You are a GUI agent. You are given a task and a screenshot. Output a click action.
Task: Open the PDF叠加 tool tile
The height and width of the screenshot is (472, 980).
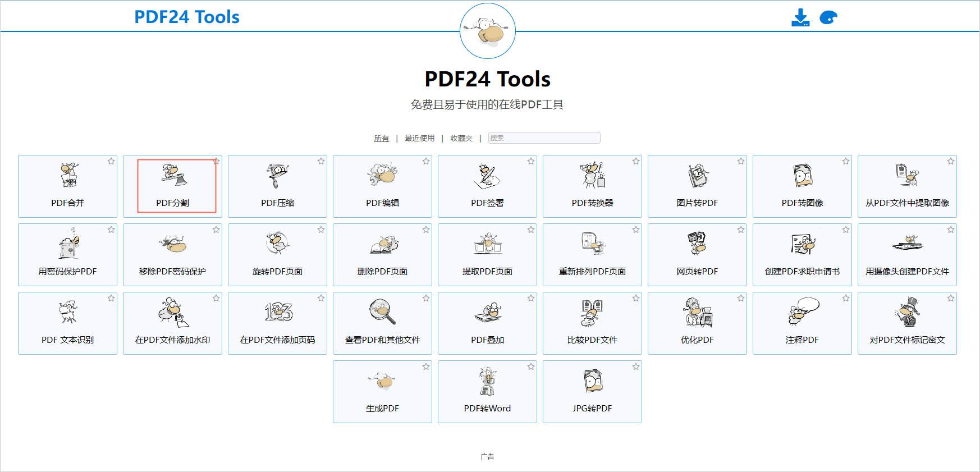tap(487, 323)
